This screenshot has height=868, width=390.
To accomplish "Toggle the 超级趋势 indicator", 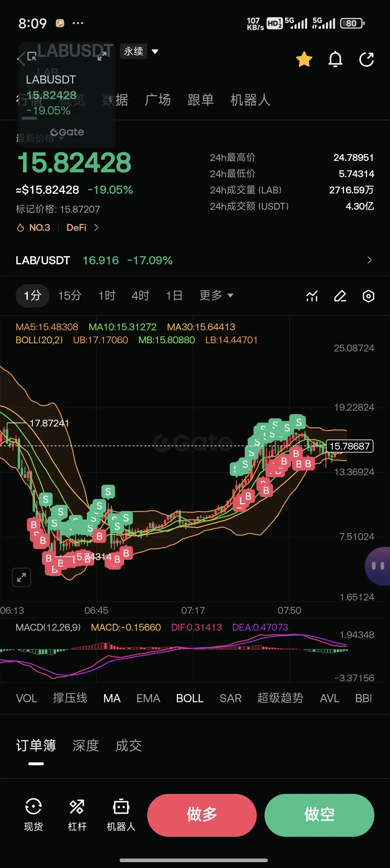I will 280,698.
